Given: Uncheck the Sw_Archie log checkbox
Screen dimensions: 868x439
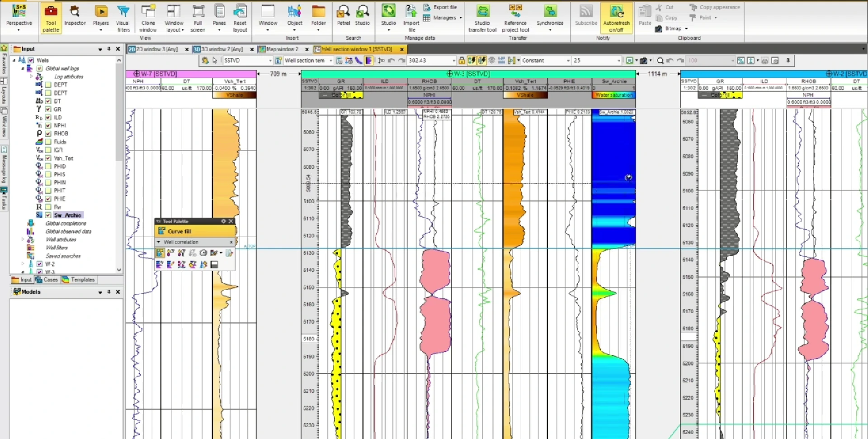Looking at the screenshot, I should (x=48, y=215).
